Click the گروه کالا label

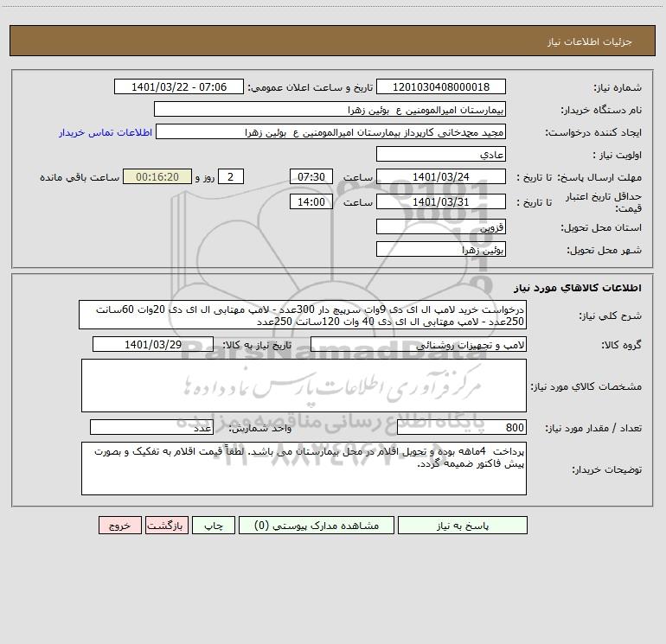[621, 345]
